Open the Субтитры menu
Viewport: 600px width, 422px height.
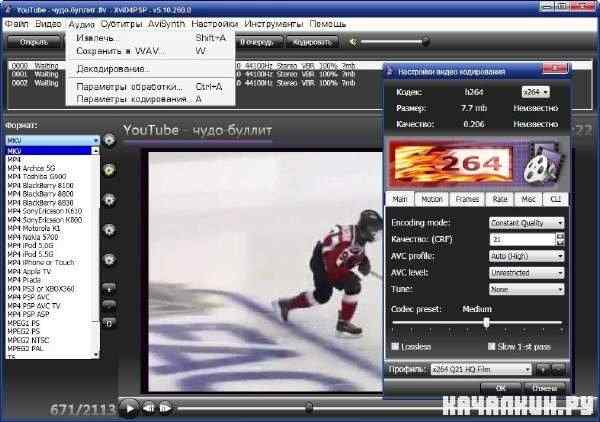(x=121, y=24)
